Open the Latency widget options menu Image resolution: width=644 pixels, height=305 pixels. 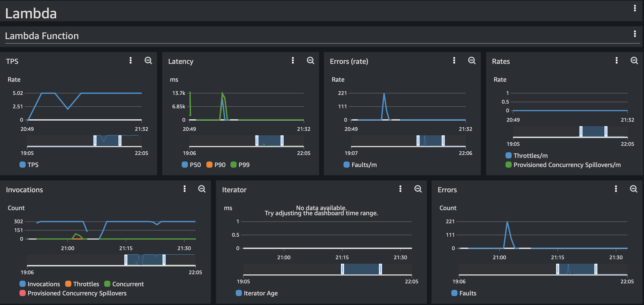click(293, 60)
